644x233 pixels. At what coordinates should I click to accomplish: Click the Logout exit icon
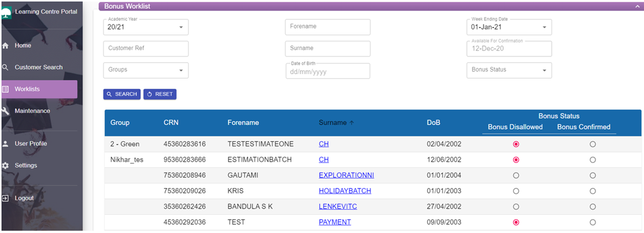[x=5, y=198]
